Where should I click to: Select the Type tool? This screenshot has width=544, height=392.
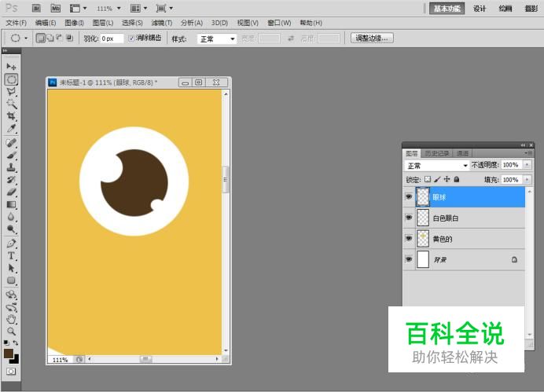coord(11,256)
